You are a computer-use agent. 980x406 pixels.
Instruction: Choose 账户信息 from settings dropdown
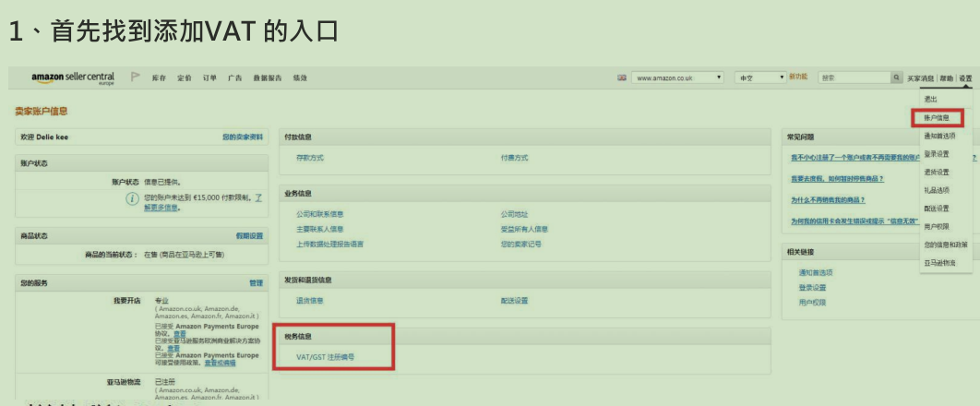pyautogui.click(x=937, y=117)
